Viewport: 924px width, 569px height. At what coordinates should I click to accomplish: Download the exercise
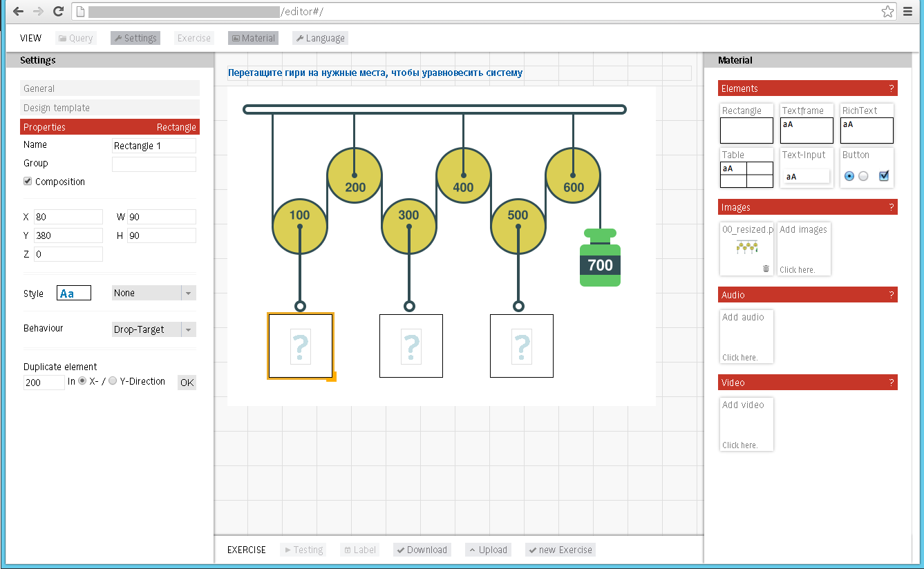coord(422,550)
